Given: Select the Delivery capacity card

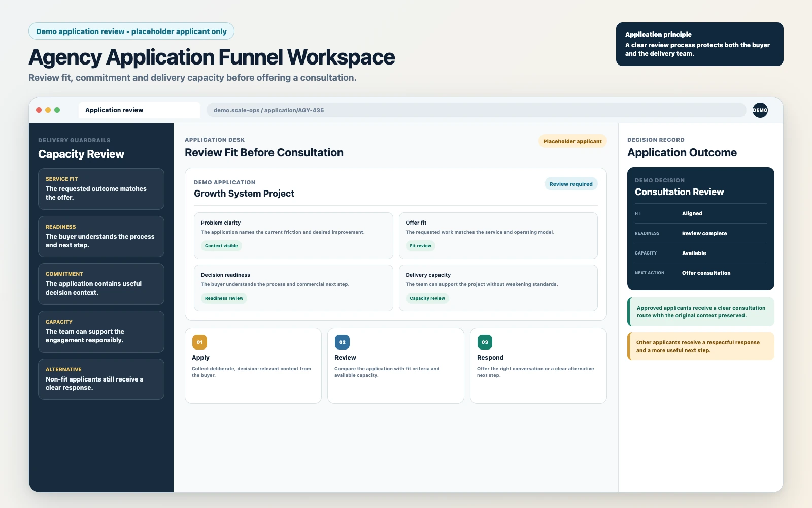Looking at the screenshot, I should coord(498,288).
